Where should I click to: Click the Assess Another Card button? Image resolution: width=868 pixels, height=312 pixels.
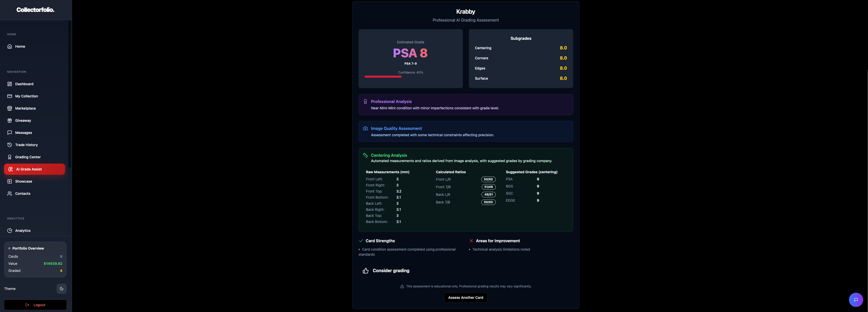[465, 298]
